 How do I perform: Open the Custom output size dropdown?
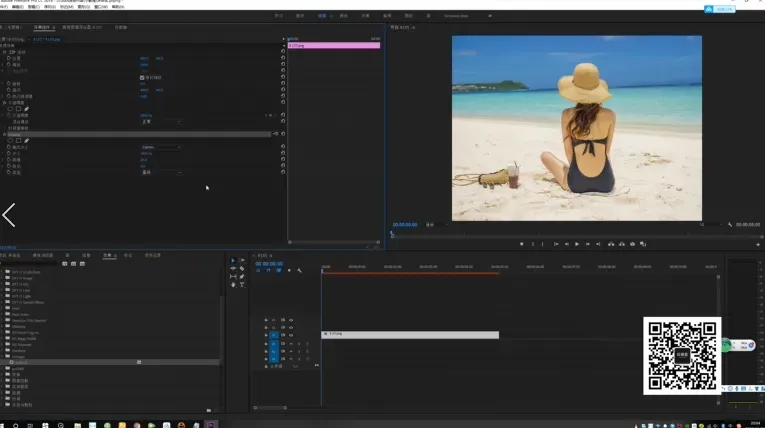click(x=160, y=147)
